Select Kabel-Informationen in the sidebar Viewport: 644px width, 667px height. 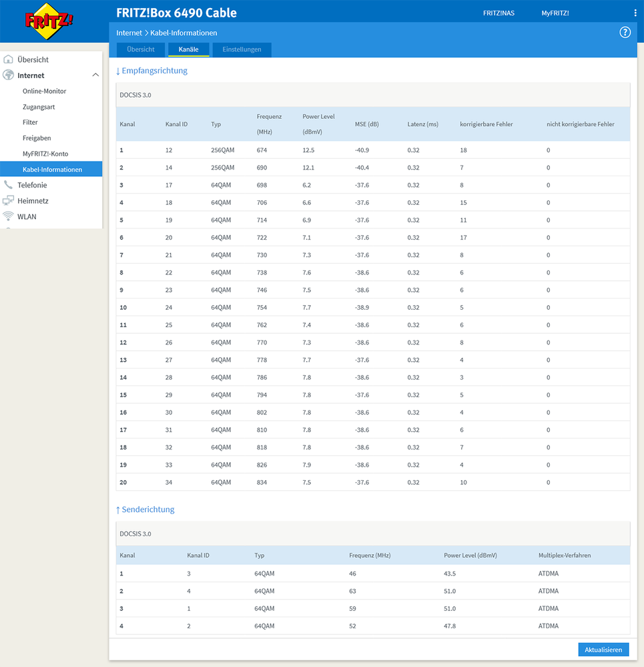51,170
